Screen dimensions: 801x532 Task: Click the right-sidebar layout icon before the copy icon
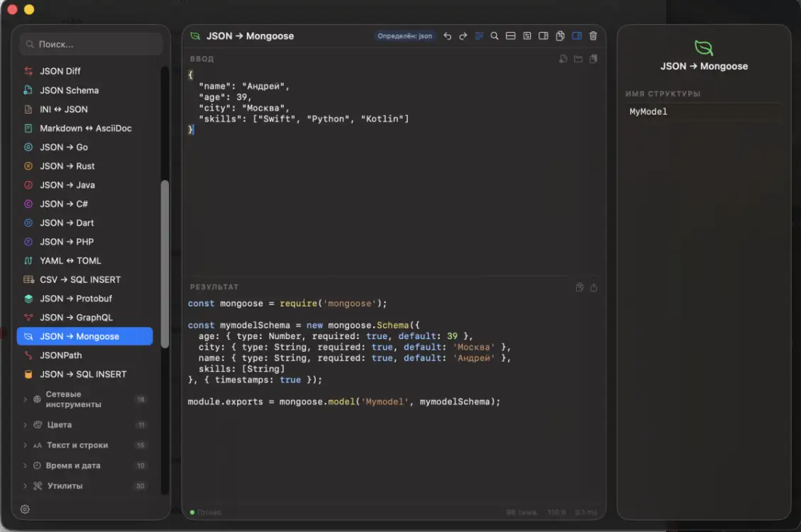pos(543,35)
